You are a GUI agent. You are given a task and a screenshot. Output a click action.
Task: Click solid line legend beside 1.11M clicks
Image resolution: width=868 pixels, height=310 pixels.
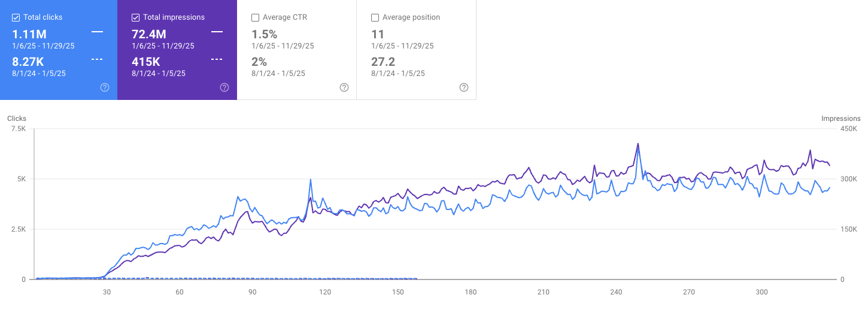point(97,31)
